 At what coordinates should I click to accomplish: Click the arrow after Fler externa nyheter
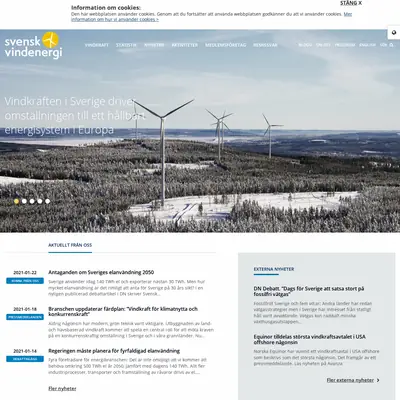pos(378,380)
